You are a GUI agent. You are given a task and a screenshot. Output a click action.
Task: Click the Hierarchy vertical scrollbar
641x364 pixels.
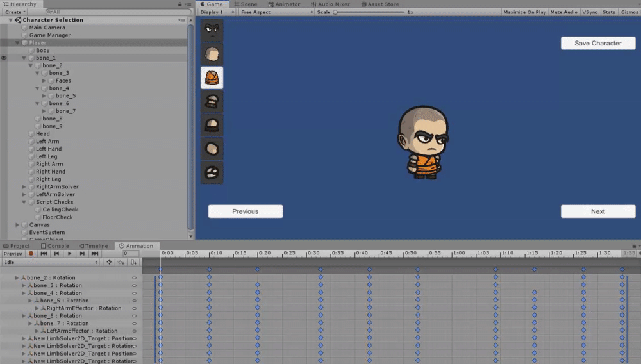point(190,129)
